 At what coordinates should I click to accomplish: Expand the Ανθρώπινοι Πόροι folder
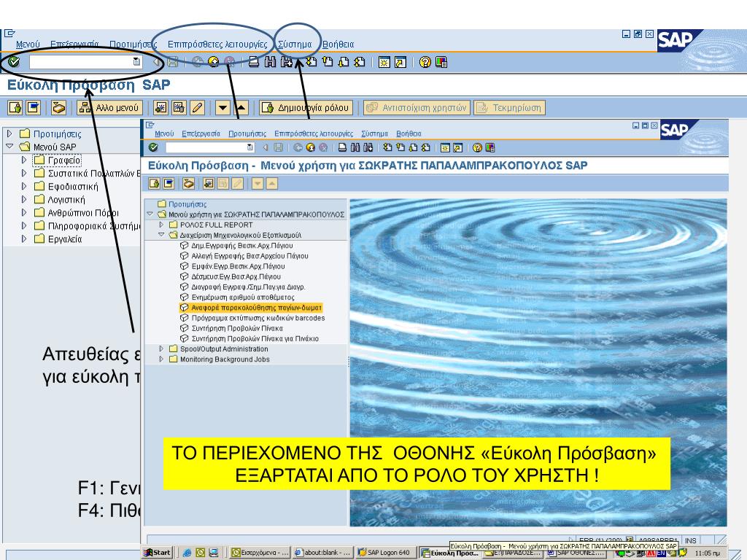23,212
